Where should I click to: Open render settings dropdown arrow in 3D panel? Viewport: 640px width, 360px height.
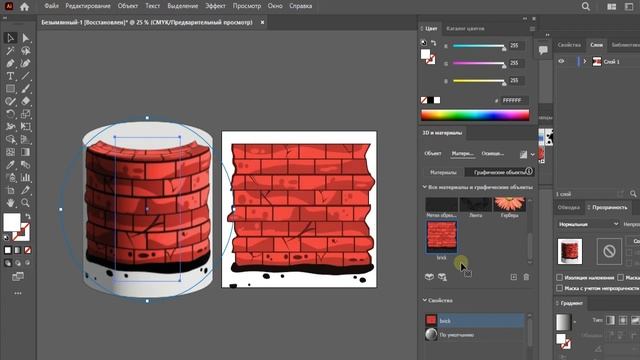pyautogui.click(x=532, y=155)
